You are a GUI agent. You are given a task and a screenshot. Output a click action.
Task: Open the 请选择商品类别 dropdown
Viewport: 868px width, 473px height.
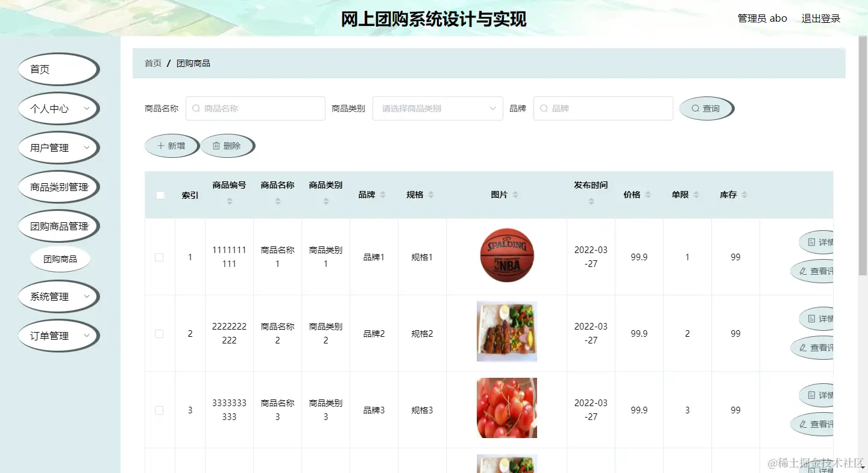tap(438, 108)
